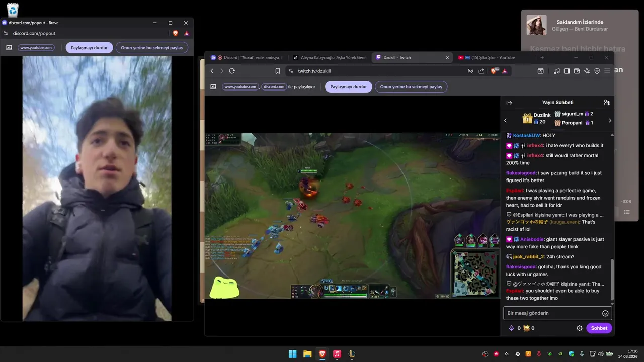
Task: Click www.youtube.com chip in Twitch sharing bar
Action: (x=240, y=87)
